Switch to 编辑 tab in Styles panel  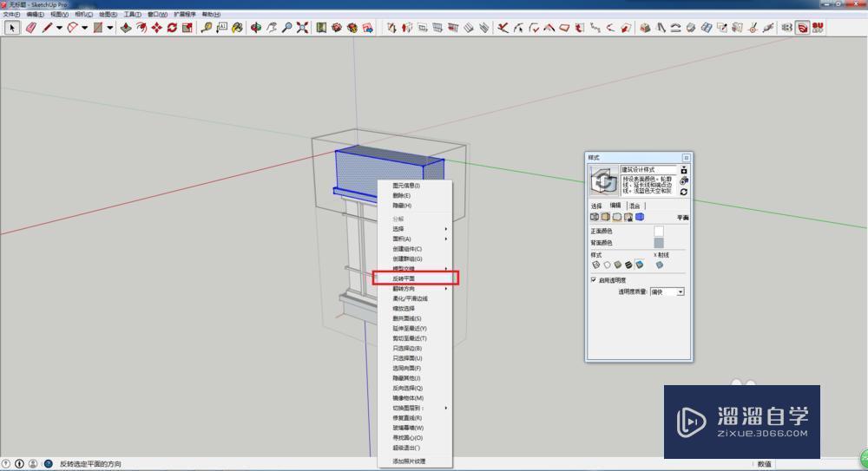coord(615,206)
